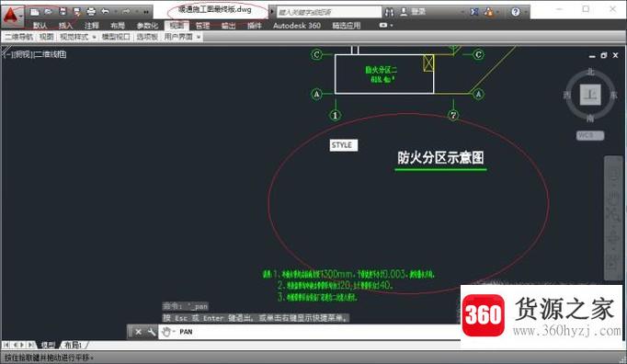Close the command line with X
The height and width of the screenshot is (364, 627).
click(138, 332)
